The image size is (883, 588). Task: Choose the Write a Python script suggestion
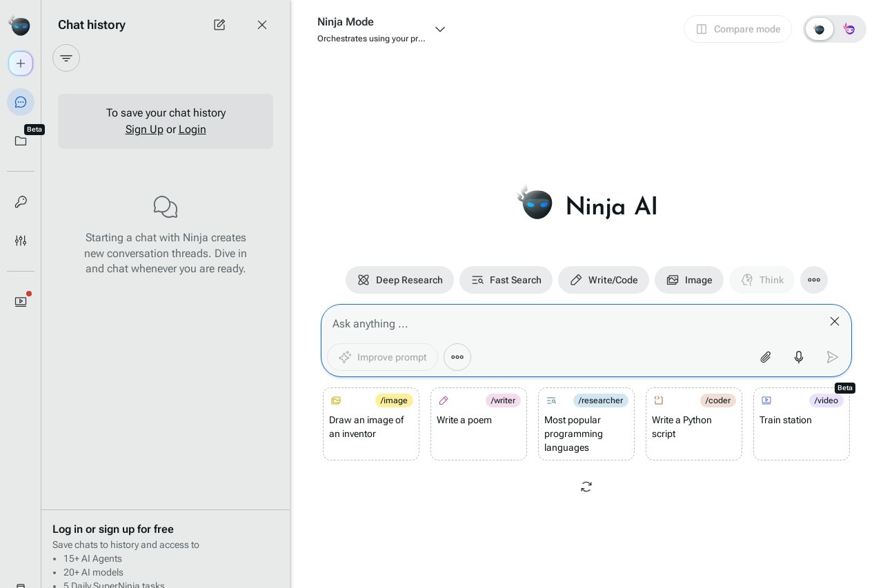[694, 424]
